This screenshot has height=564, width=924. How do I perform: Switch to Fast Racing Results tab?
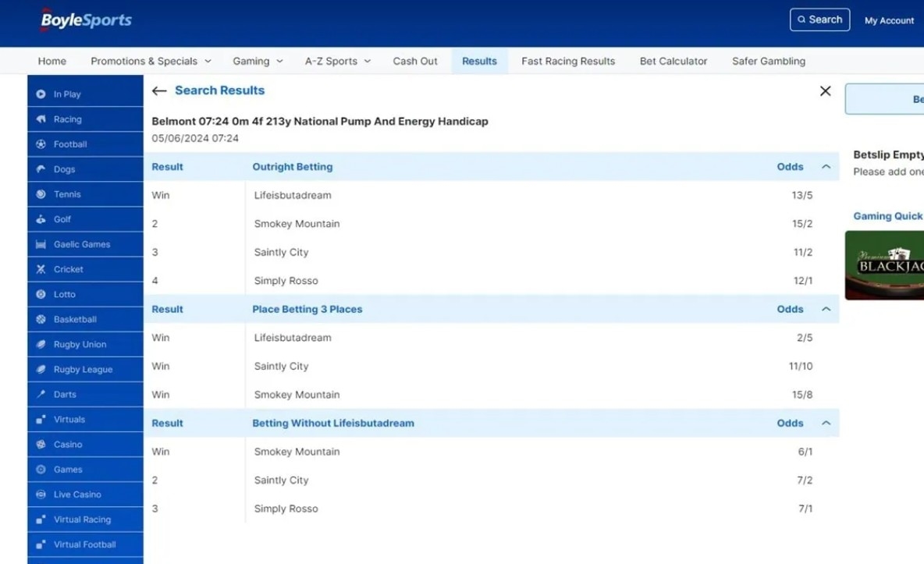pos(568,62)
